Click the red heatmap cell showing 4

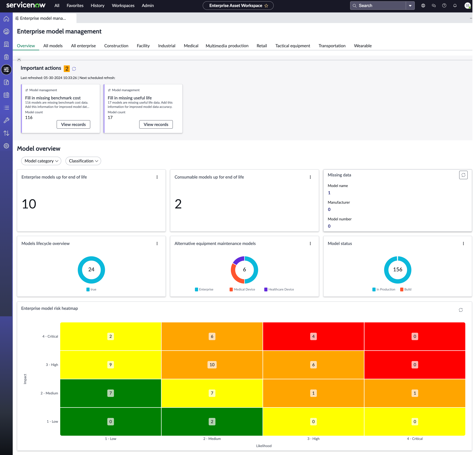pos(313,337)
